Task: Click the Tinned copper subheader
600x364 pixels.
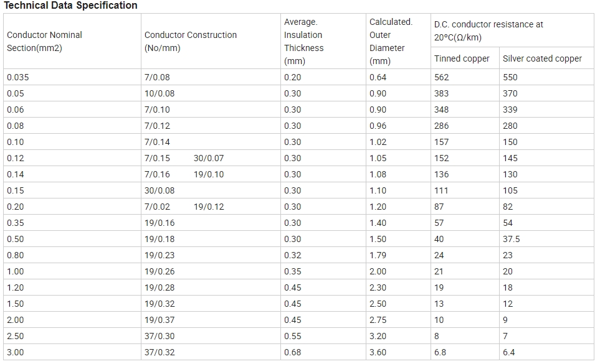Action: (x=465, y=58)
